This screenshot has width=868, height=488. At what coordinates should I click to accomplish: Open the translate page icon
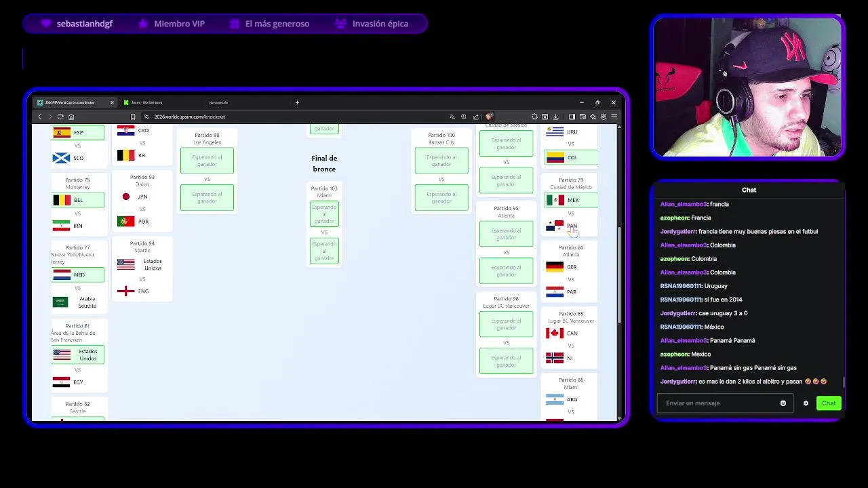tap(452, 117)
